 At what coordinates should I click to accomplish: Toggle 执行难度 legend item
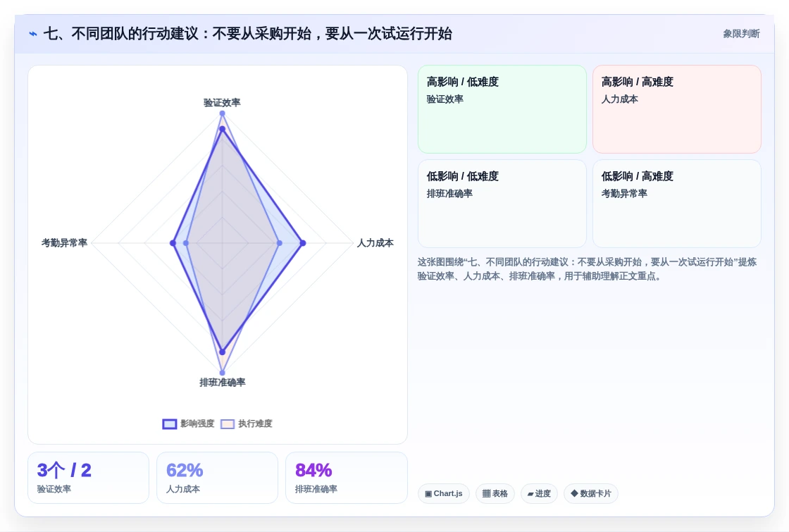(247, 423)
